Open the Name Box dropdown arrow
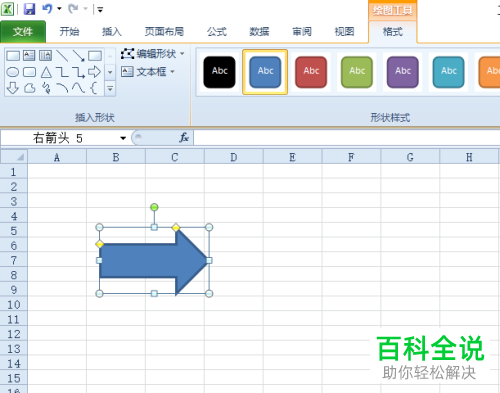The height and width of the screenshot is (393, 500). click(123, 138)
